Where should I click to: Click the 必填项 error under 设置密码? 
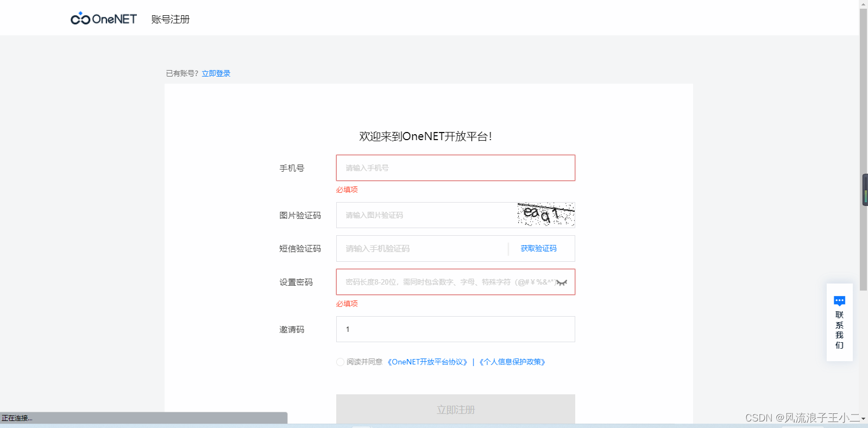pos(347,304)
